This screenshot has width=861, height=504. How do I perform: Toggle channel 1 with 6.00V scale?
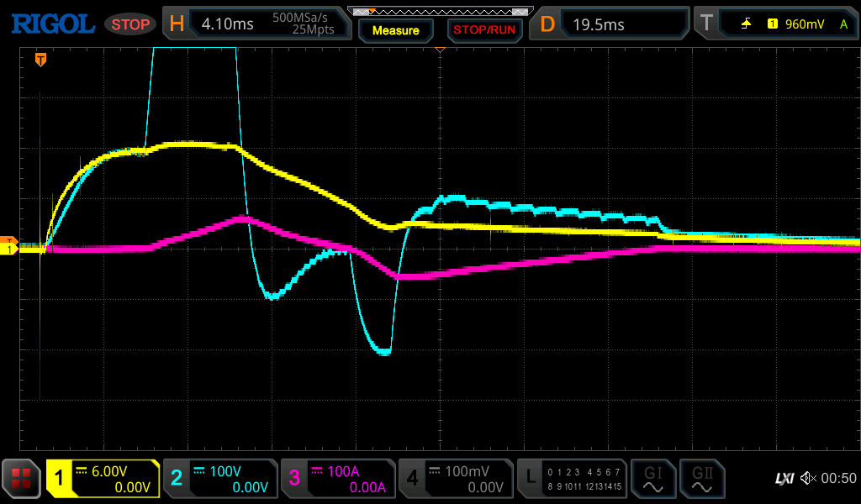tap(103, 478)
